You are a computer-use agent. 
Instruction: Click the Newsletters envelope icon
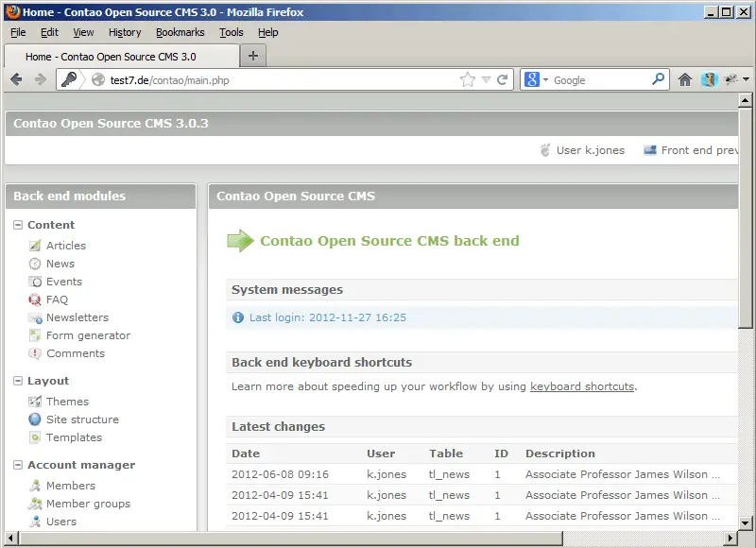35,317
